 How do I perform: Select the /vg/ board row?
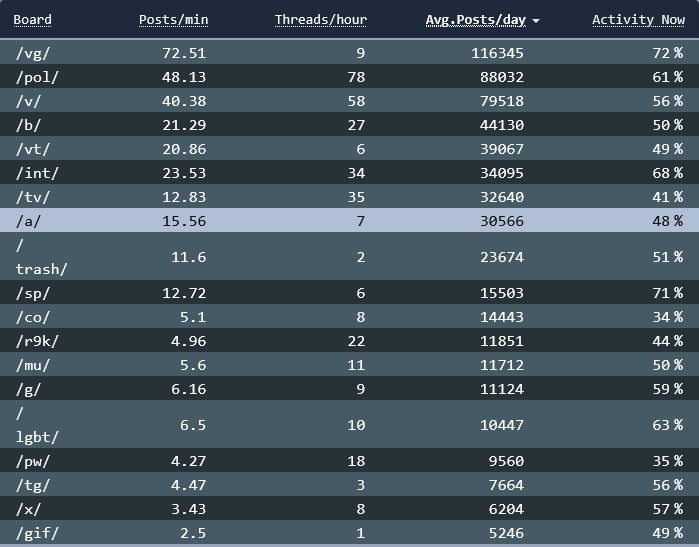tap(350, 53)
